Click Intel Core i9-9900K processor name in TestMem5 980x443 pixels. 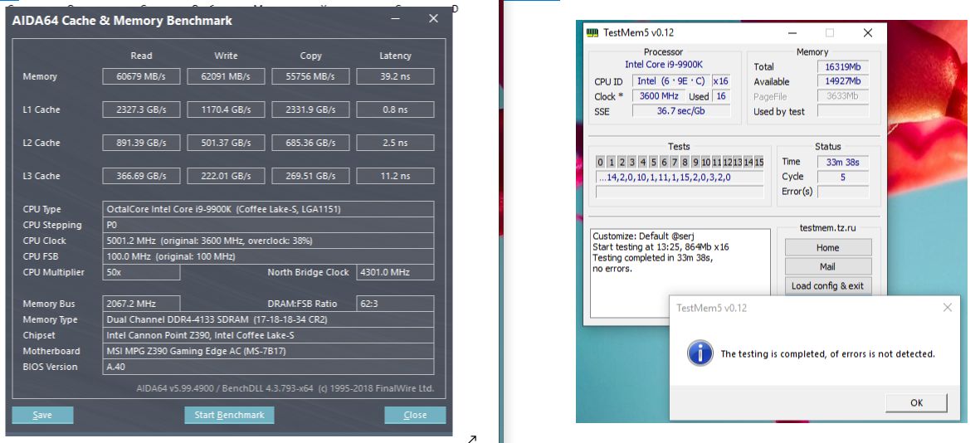click(x=664, y=65)
